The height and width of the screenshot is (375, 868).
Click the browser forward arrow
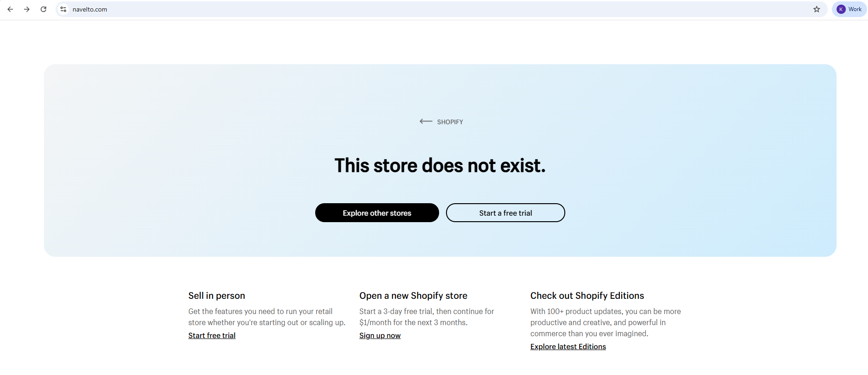tap(27, 9)
